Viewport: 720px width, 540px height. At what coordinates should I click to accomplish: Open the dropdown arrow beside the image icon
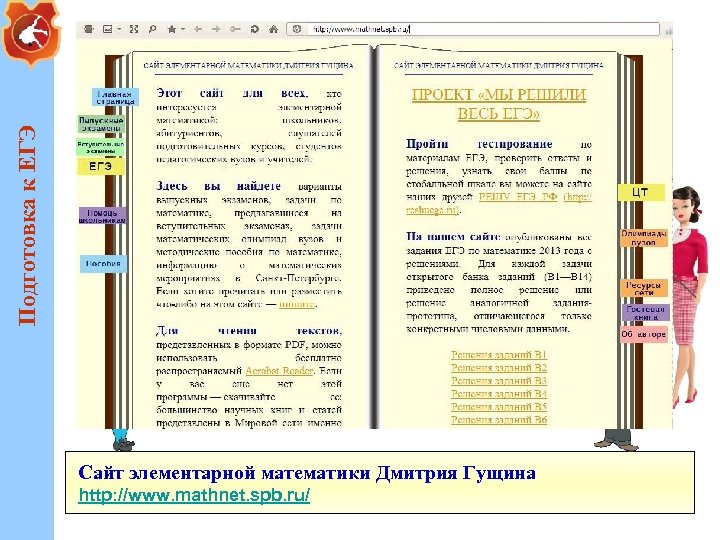pos(119,29)
